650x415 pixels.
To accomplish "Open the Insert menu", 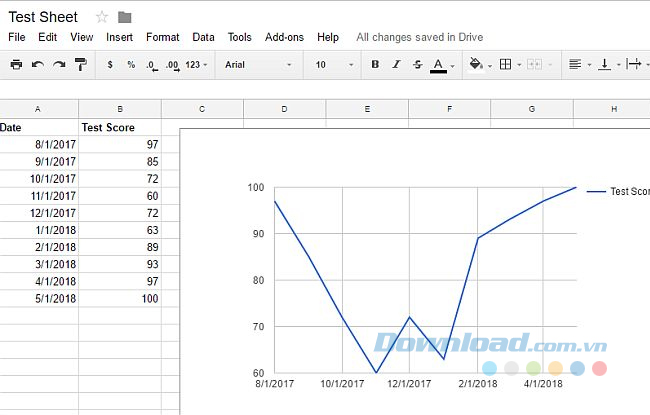I will [119, 37].
